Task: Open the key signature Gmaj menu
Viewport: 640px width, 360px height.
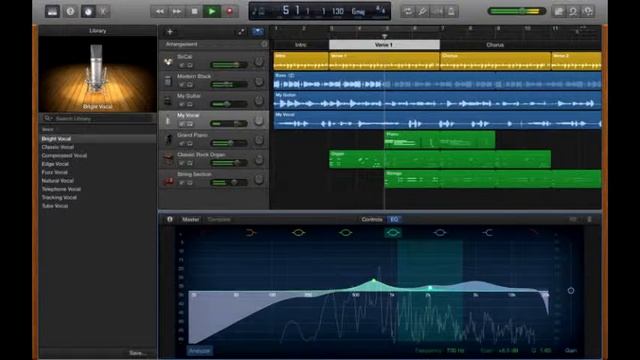Action: (x=358, y=11)
